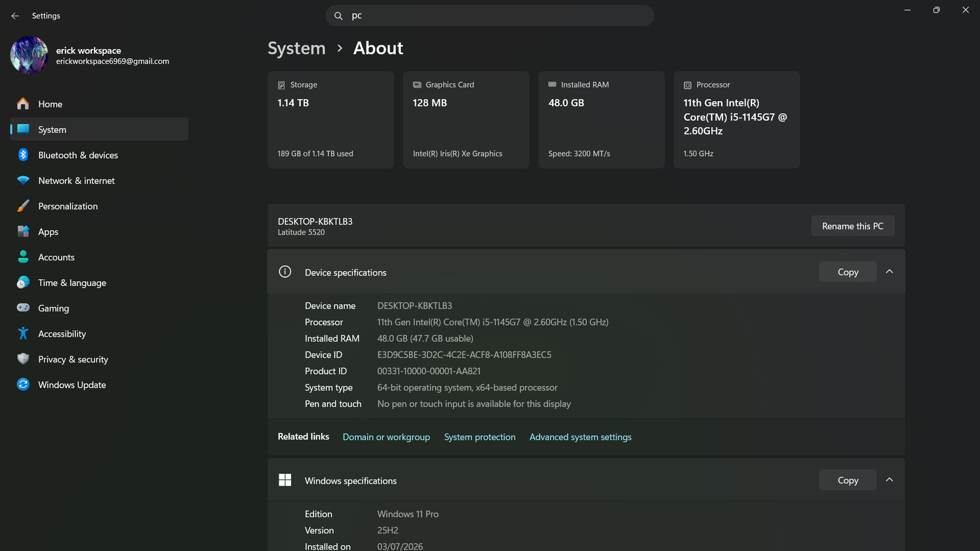Click the search magnifier icon
Image resolution: width=980 pixels, height=551 pixels.
point(338,16)
